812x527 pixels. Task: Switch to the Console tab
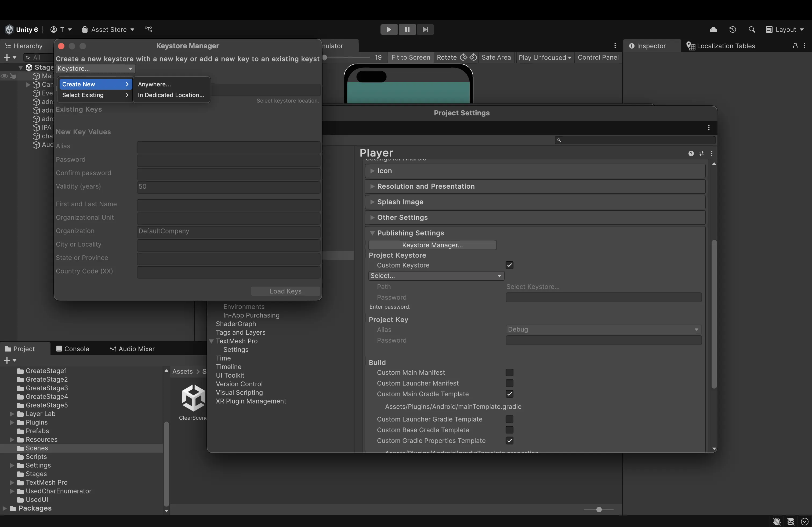tap(73, 349)
